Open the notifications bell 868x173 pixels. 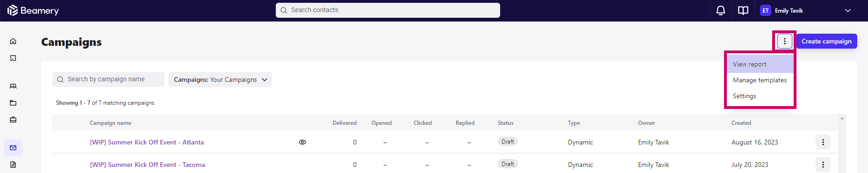pos(721,10)
